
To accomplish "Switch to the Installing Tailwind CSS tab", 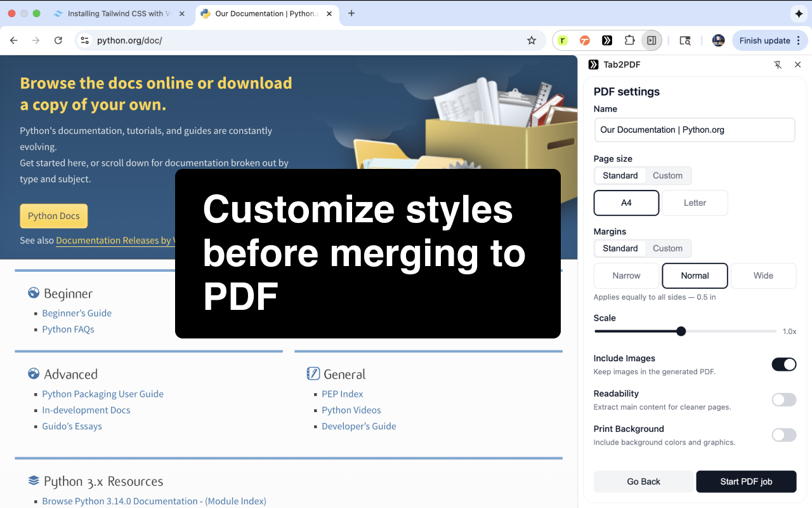I will (x=117, y=13).
